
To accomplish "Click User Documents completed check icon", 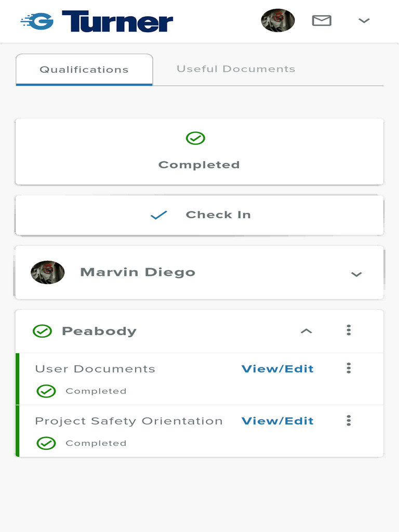I will click(x=46, y=391).
